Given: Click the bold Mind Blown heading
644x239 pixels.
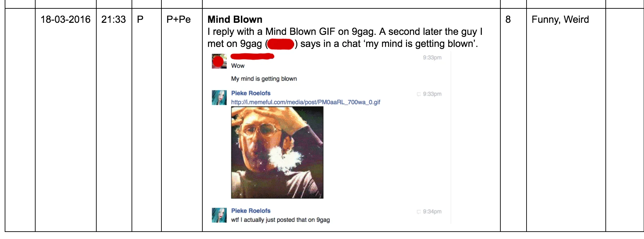Looking at the screenshot, I should (x=235, y=19).
